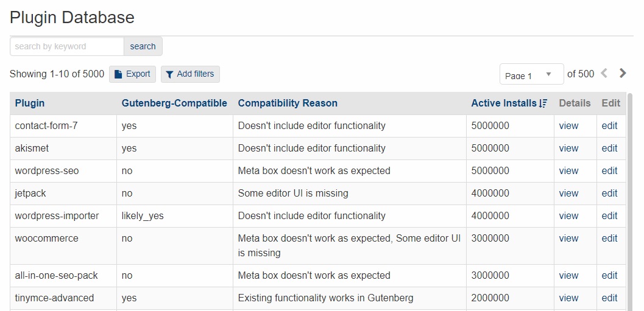Click the Plugin Database heading
The height and width of the screenshot is (311, 644).
(x=72, y=17)
